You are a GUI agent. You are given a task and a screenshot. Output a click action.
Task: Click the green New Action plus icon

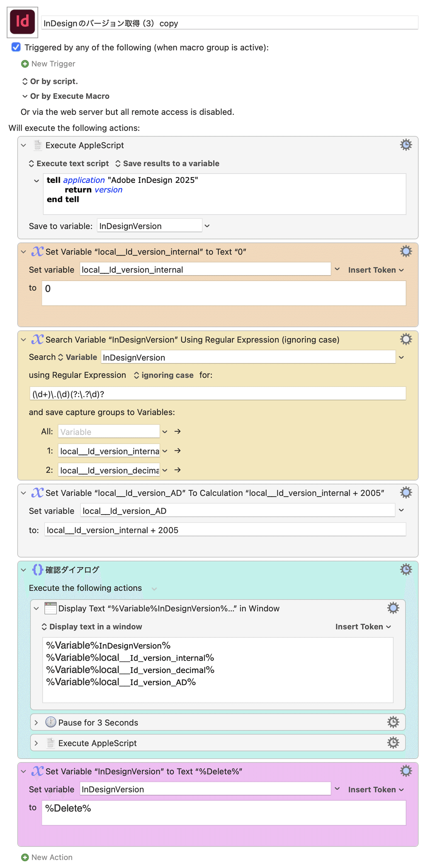pos(25,857)
